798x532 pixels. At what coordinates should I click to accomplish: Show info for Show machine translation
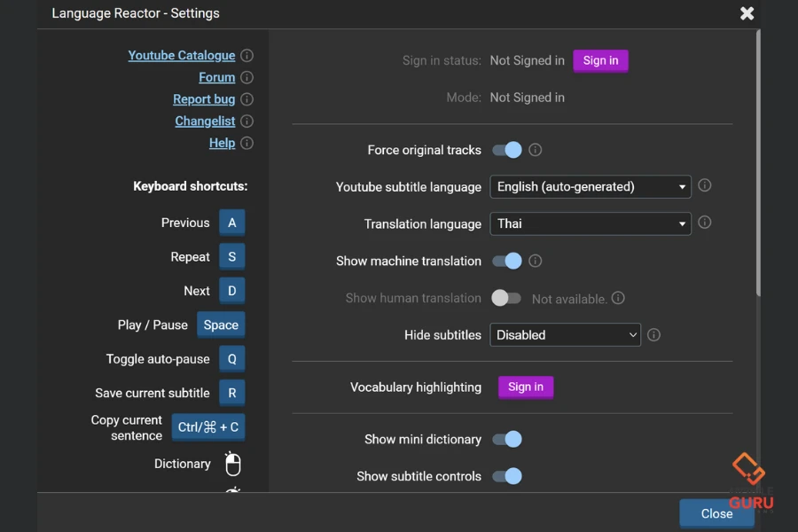tap(535, 261)
